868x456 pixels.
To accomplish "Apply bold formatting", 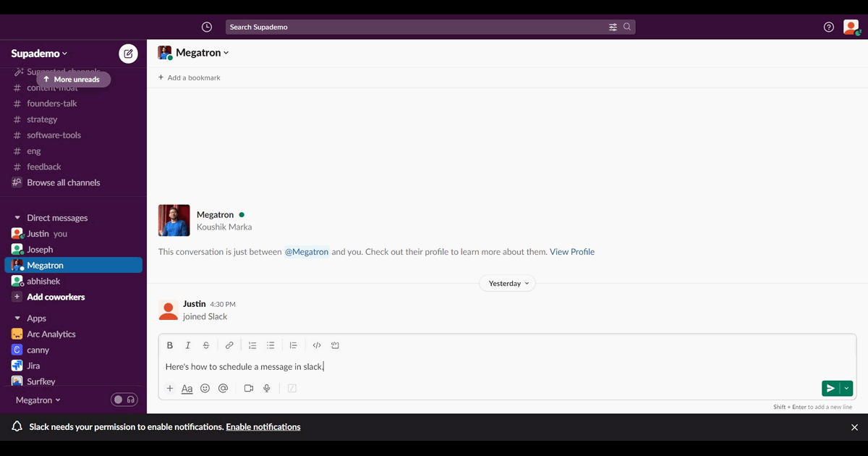I will (x=170, y=345).
